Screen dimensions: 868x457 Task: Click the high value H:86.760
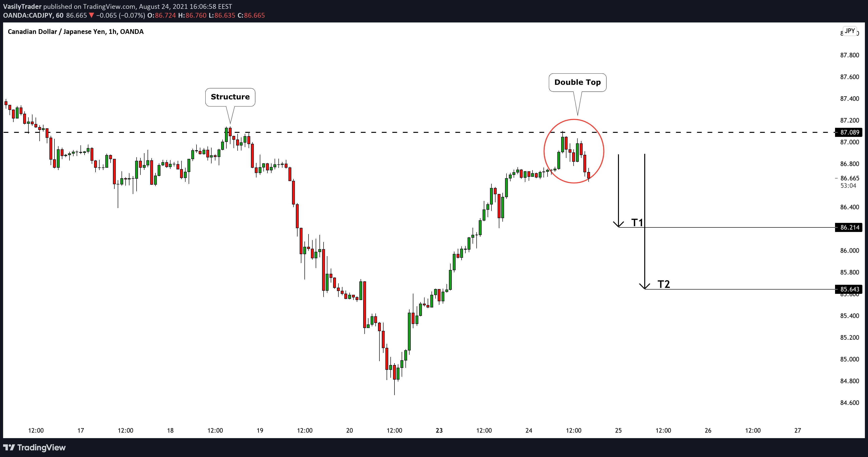pyautogui.click(x=192, y=16)
